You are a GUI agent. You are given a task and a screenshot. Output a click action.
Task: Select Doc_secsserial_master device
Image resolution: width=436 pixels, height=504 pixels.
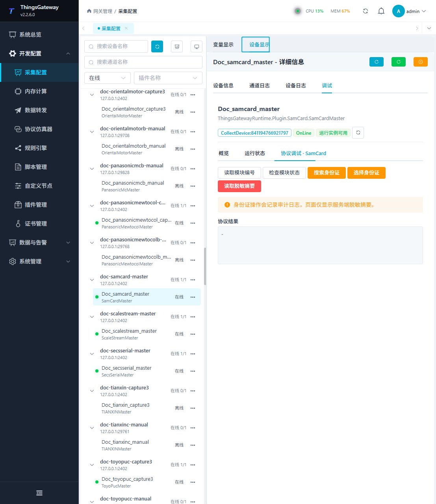(x=147, y=371)
